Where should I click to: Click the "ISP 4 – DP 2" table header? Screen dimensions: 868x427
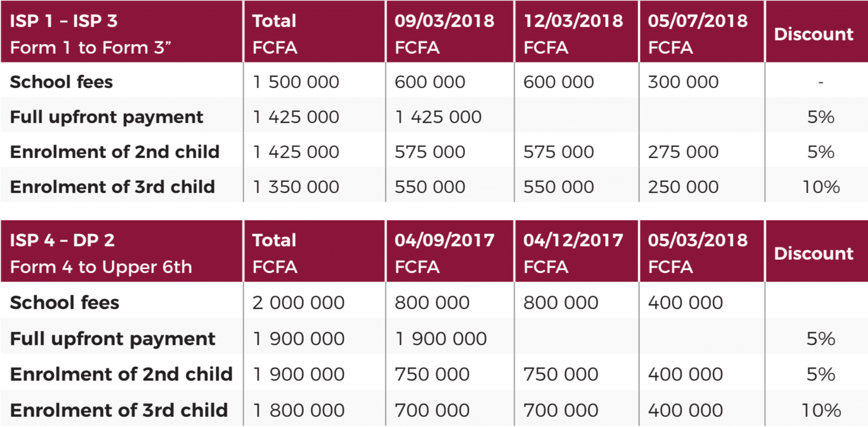coord(62,241)
